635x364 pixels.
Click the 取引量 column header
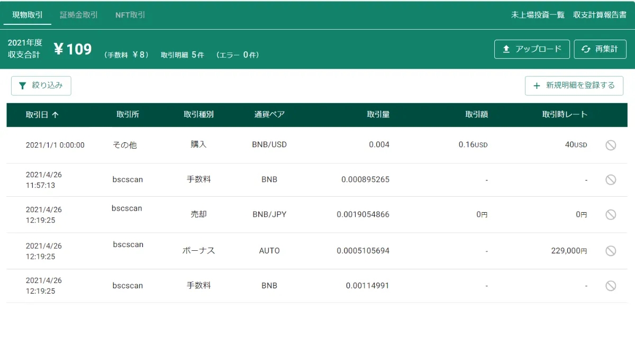(x=378, y=115)
